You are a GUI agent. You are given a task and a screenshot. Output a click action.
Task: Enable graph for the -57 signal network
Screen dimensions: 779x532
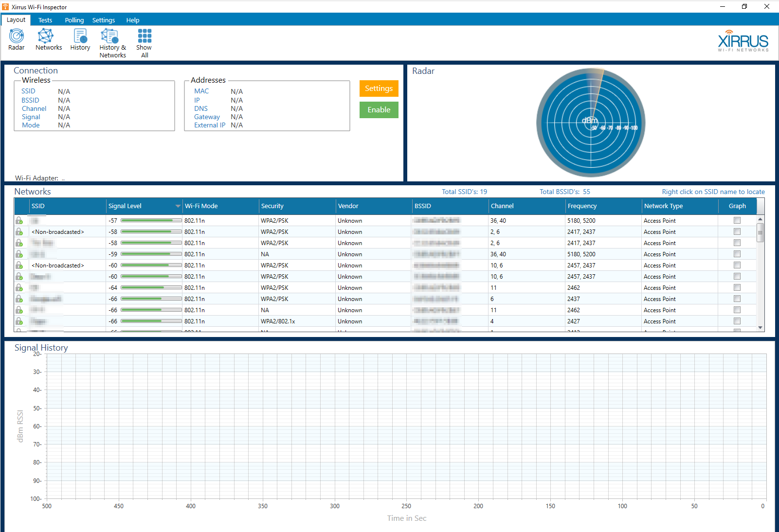tap(737, 221)
